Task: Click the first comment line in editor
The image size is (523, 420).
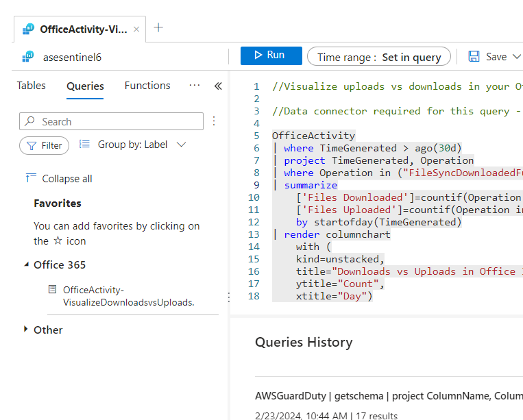Action: [398, 86]
